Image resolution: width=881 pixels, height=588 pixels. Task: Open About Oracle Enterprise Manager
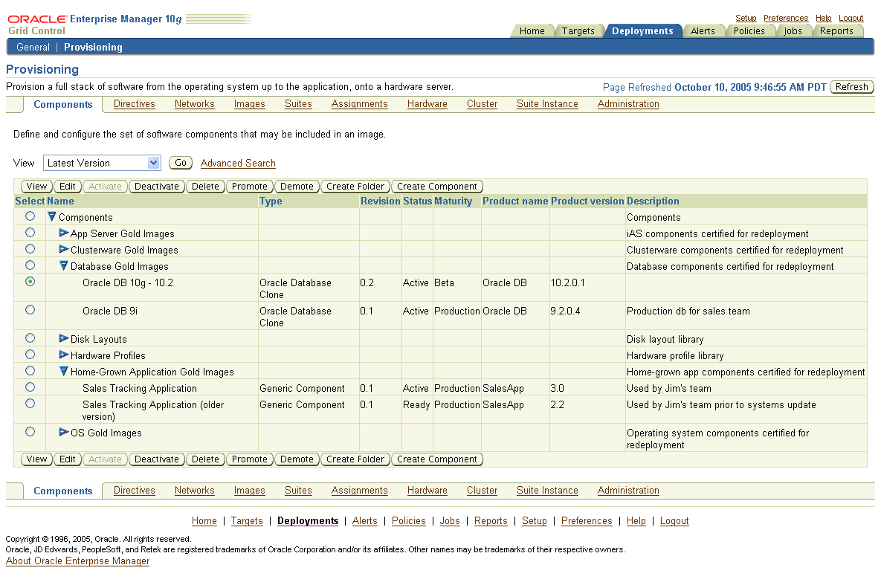[x=77, y=560]
